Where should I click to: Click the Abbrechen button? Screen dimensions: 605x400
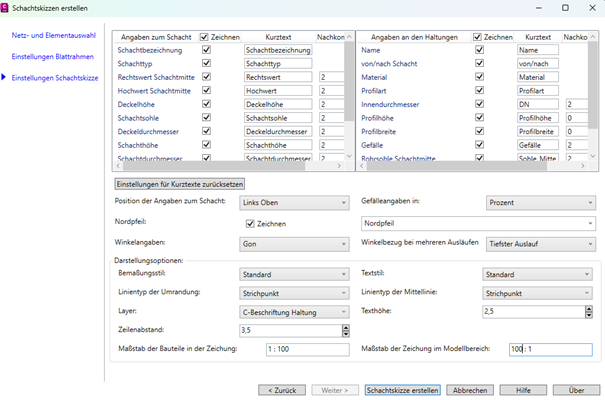(468, 390)
